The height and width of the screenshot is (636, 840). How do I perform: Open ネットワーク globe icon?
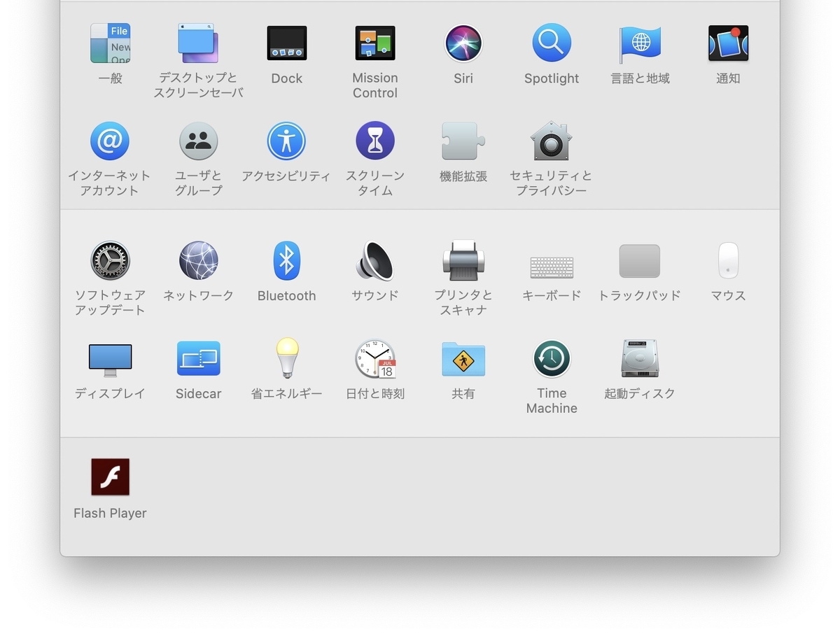199,261
